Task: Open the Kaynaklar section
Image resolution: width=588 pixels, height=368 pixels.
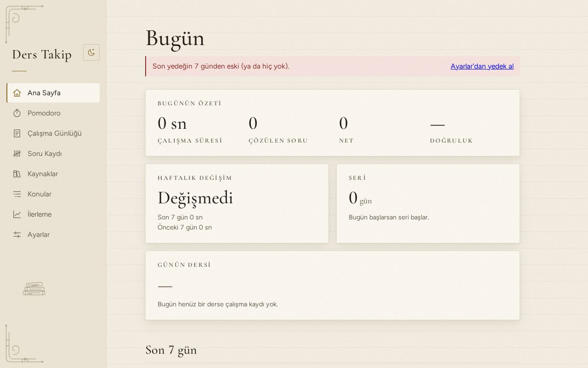Action: click(x=53, y=174)
